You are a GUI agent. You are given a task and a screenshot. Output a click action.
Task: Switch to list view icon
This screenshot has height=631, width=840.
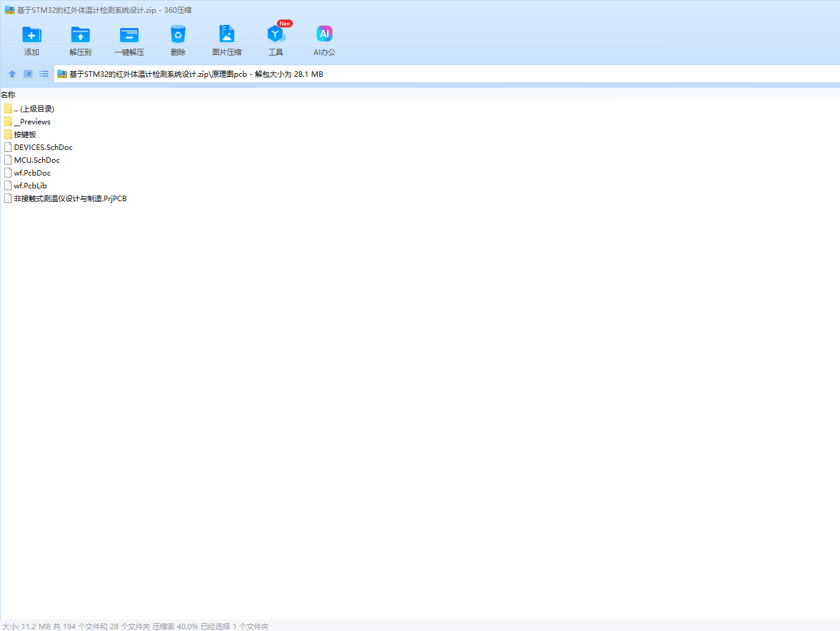pyautogui.click(x=44, y=74)
